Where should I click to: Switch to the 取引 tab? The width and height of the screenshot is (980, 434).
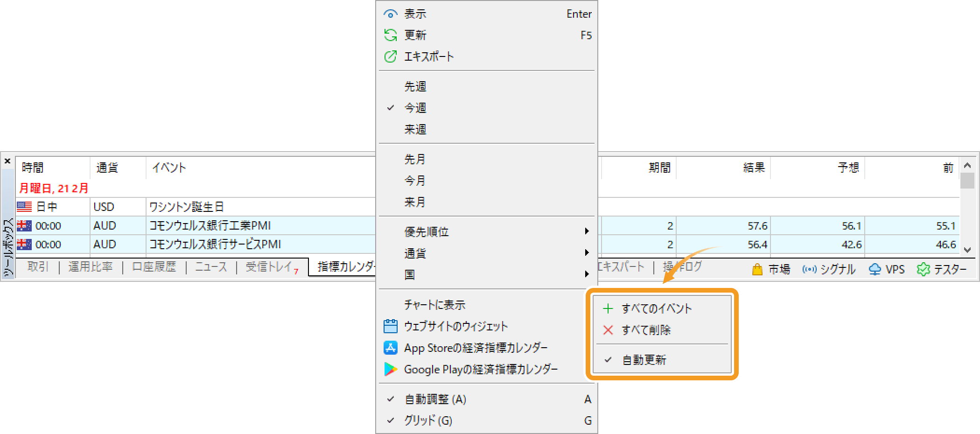[x=38, y=267]
